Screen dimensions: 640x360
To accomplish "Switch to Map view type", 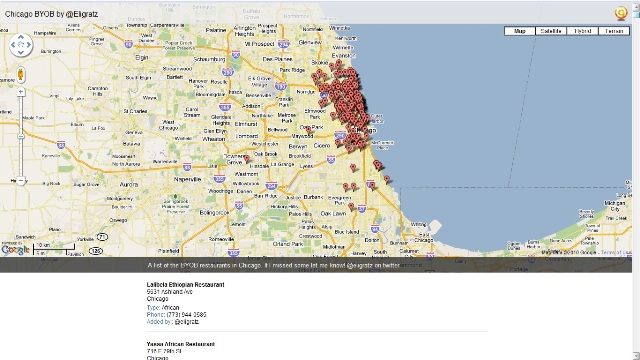I will pos(520,31).
